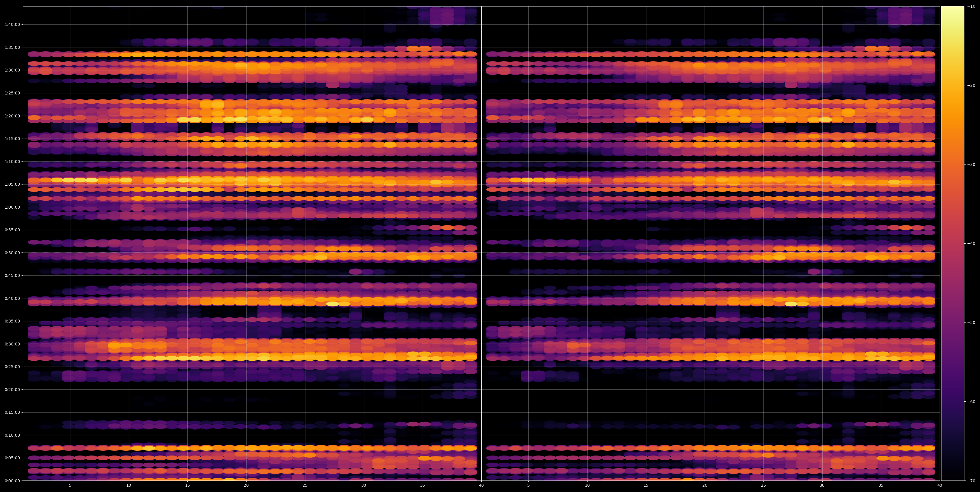Select the 1:15:00 time axis label
This screenshot has height=492, width=980.
pyautogui.click(x=12, y=139)
